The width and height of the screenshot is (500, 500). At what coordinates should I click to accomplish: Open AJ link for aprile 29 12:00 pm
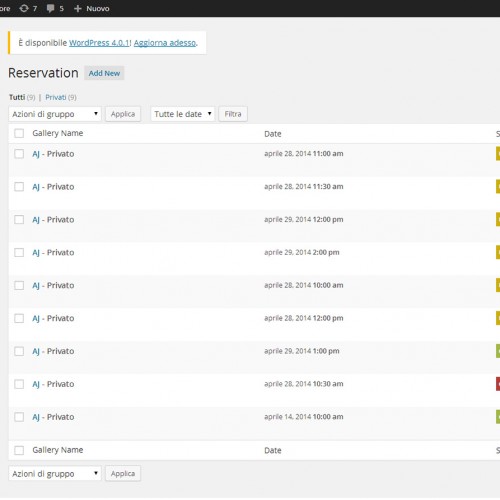pos(36,220)
